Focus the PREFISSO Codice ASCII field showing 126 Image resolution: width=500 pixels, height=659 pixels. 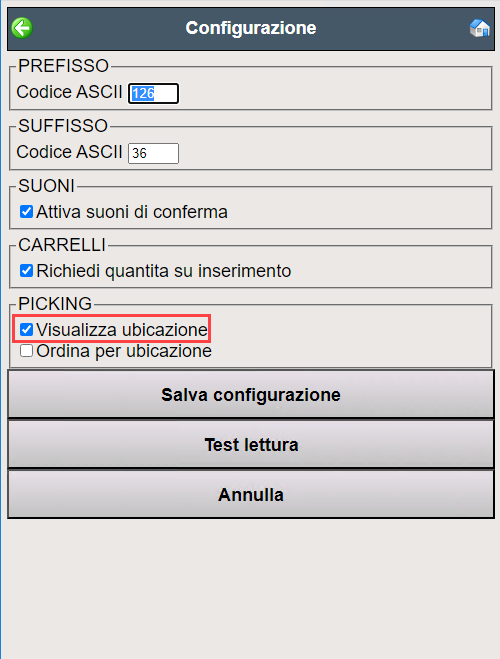tap(153, 93)
